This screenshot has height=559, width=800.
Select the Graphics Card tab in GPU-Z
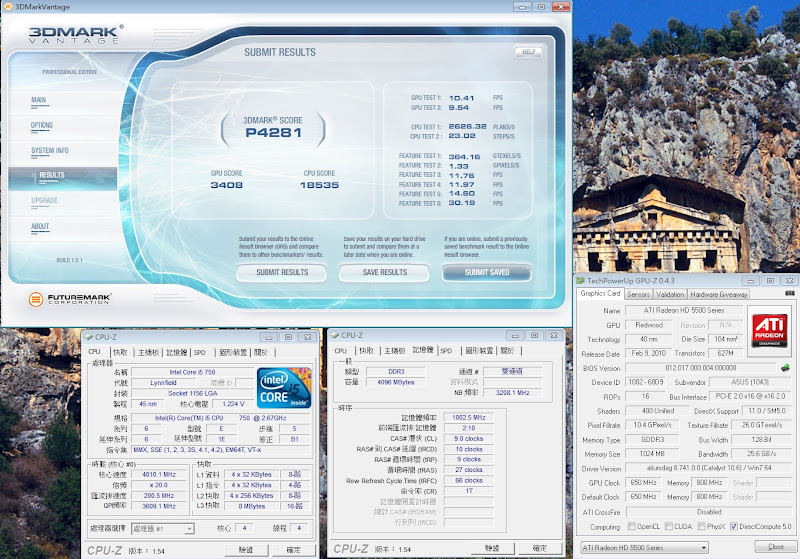click(x=600, y=293)
